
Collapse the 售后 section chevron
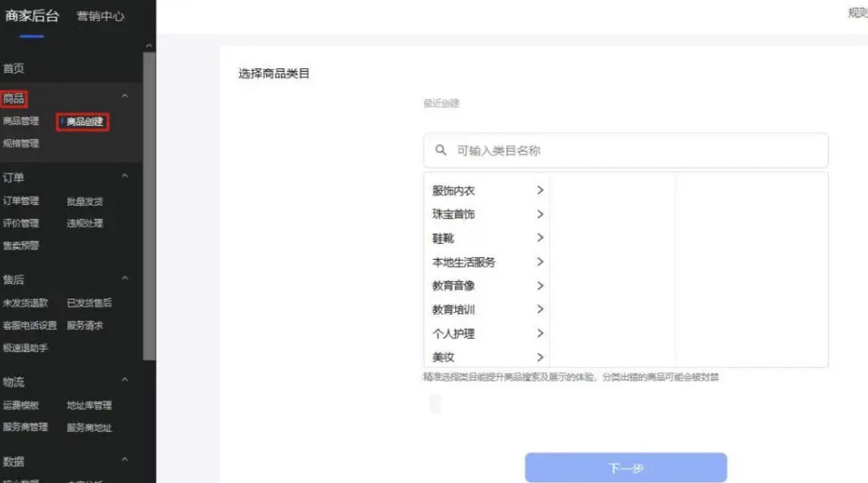(x=125, y=278)
